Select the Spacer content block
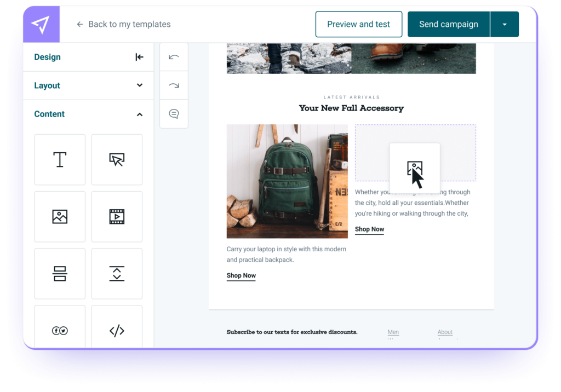Image resolution: width=561 pixels, height=392 pixels. (117, 274)
